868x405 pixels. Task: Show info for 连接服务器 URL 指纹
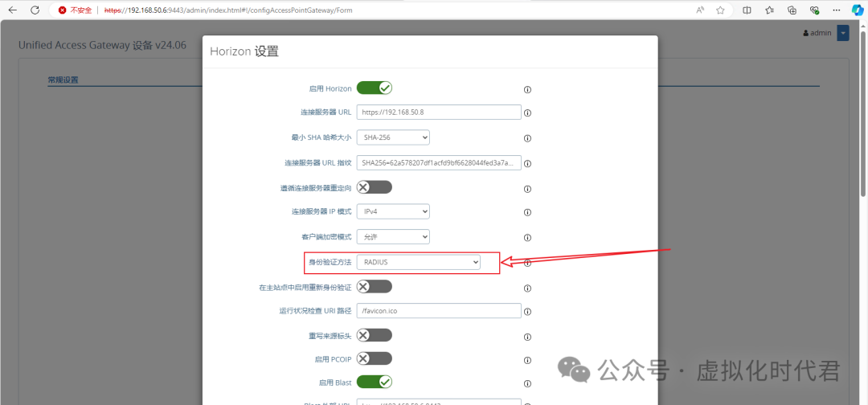(x=527, y=164)
